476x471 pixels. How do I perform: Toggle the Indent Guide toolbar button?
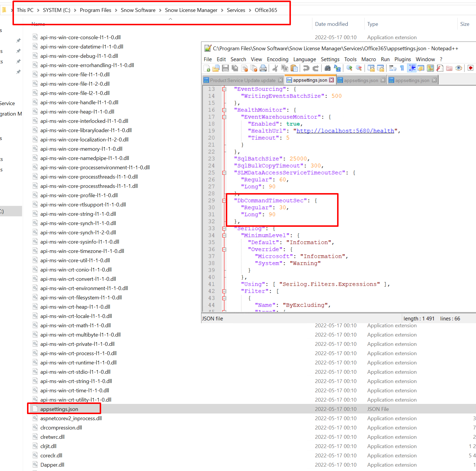(x=411, y=68)
